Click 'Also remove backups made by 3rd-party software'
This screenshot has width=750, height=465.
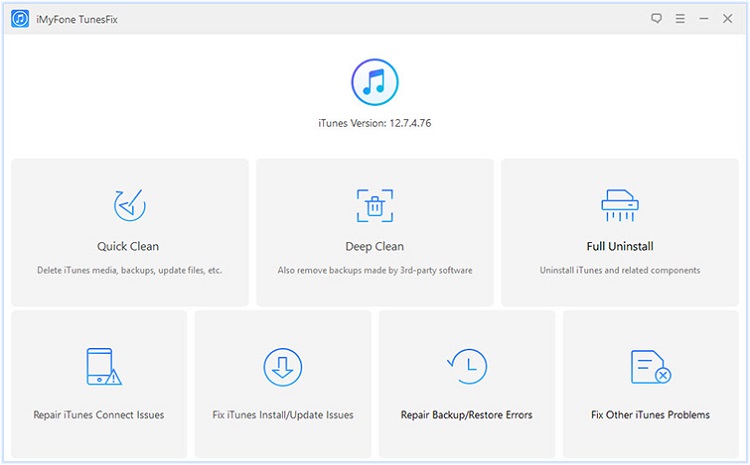pyautogui.click(x=375, y=270)
